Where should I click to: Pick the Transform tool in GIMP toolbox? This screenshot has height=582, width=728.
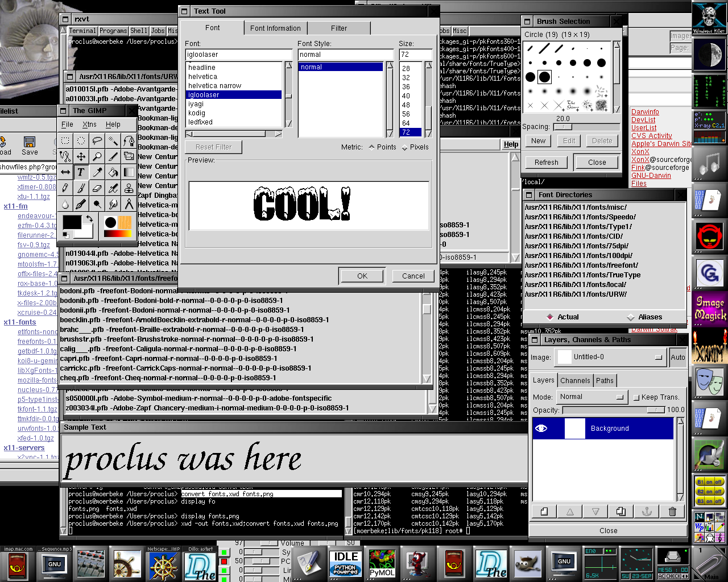tap(129, 156)
